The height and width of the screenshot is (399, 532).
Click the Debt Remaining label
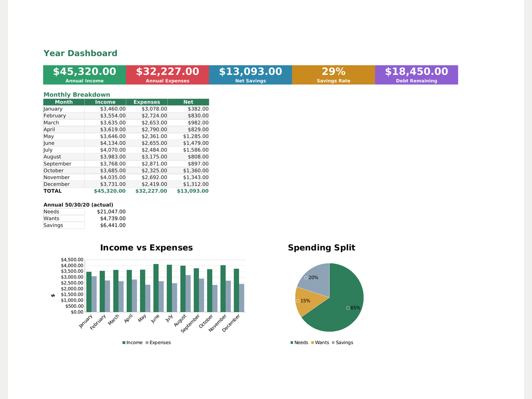(x=416, y=81)
